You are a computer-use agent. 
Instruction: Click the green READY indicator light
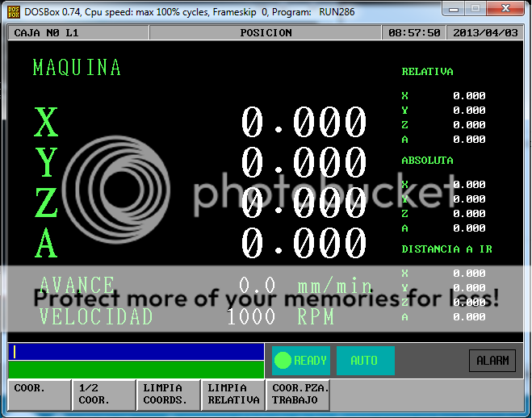(283, 361)
